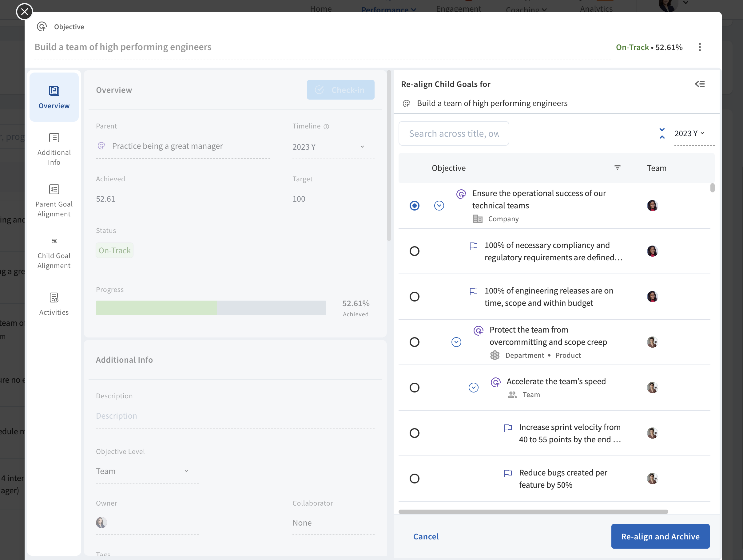Image resolution: width=743 pixels, height=560 pixels.
Task: Click the Objective column filter icon
Action: pos(617,168)
